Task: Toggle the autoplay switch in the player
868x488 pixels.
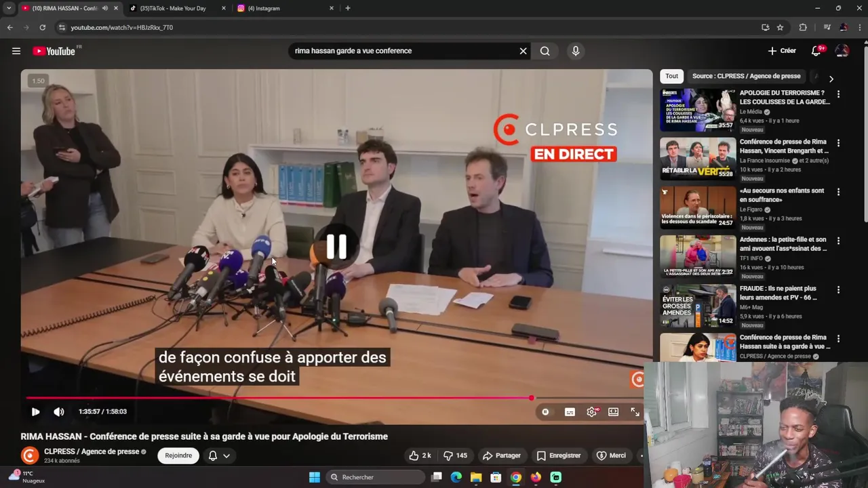Action: click(545, 411)
